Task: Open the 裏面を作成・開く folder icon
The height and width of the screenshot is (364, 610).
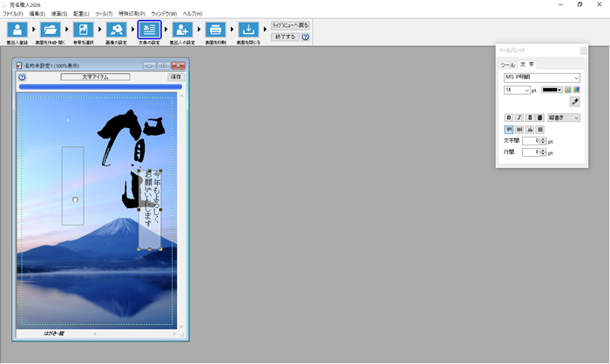Action: [50, 31]
